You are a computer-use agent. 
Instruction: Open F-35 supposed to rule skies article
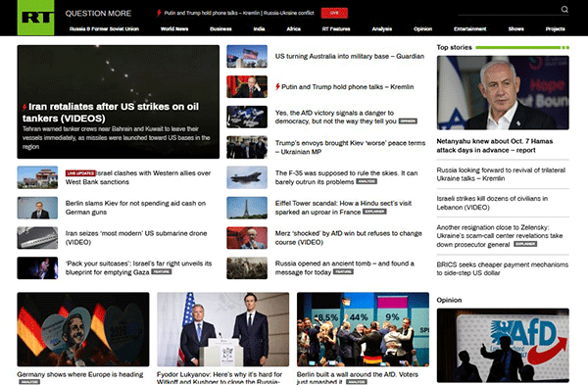click(346, 177)
